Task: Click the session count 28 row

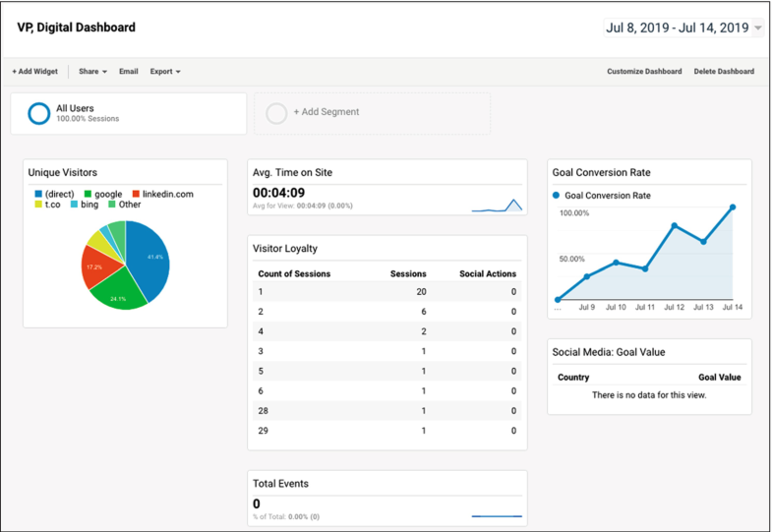Action: (x=387, y=411)
